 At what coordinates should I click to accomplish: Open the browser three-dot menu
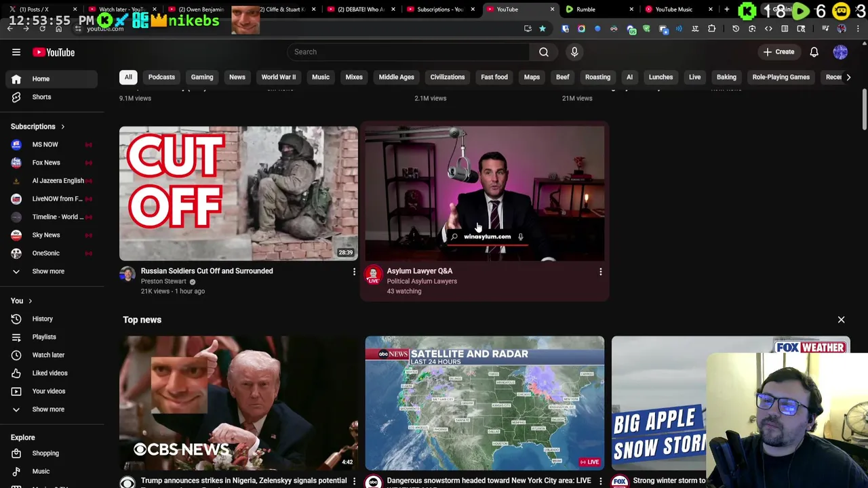(x=859, y=28)
